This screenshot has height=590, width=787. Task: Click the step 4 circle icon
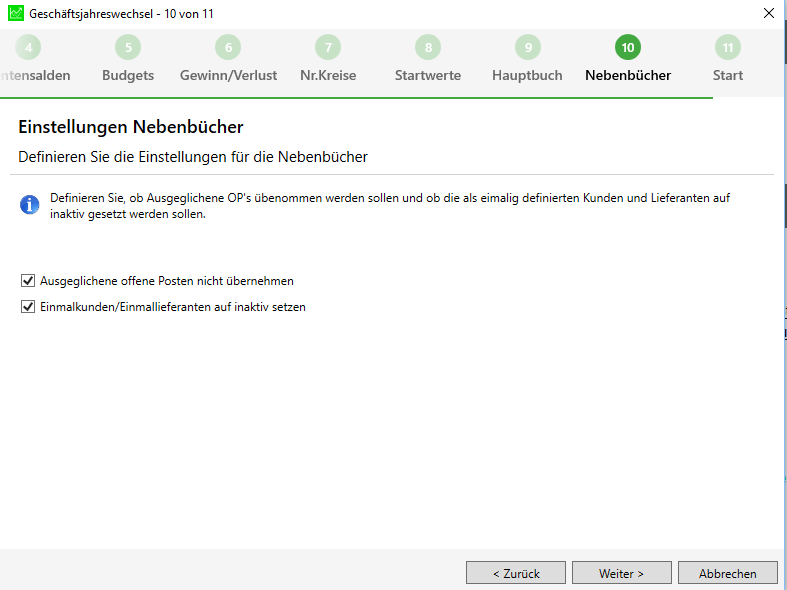tap(28, 47)
